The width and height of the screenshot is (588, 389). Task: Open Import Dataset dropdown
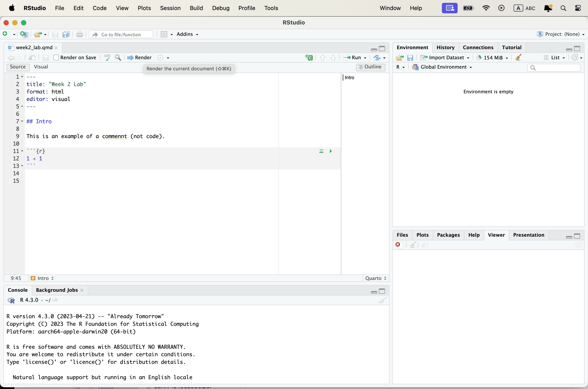pyautogui.click(x=444, y=57)
